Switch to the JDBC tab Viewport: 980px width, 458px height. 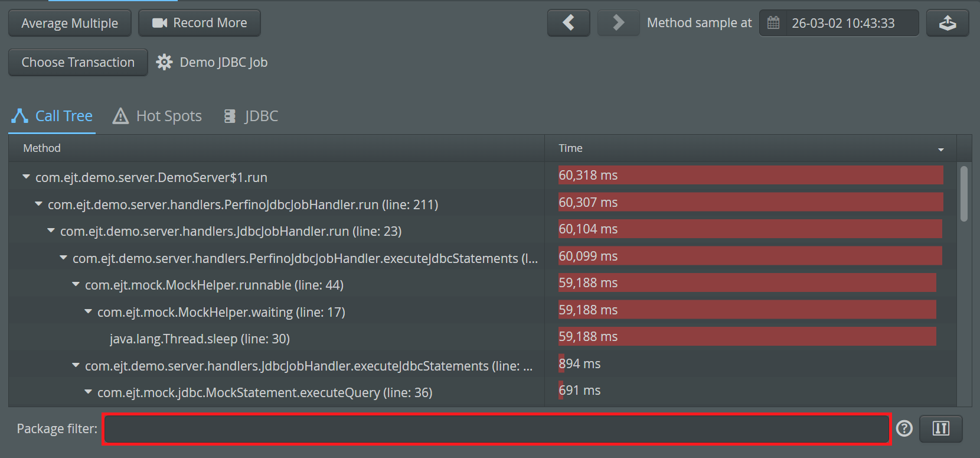pyautogui.click(x=251, y=116)
